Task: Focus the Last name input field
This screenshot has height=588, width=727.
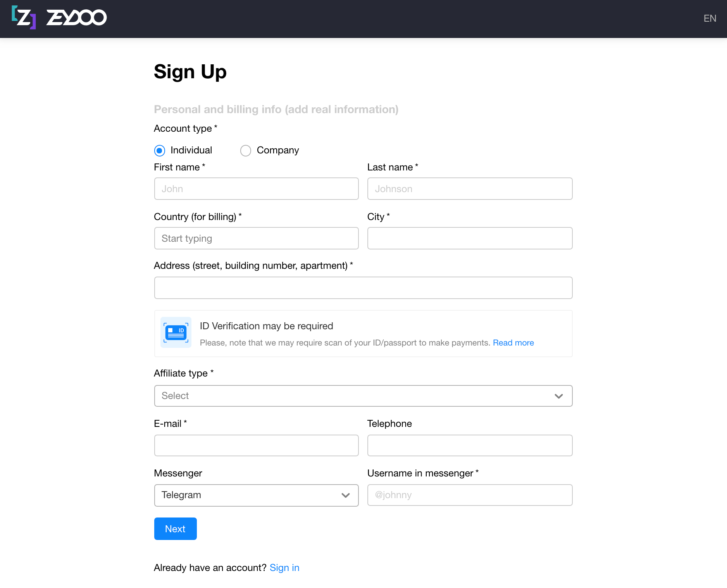Action: coord(470,189)
